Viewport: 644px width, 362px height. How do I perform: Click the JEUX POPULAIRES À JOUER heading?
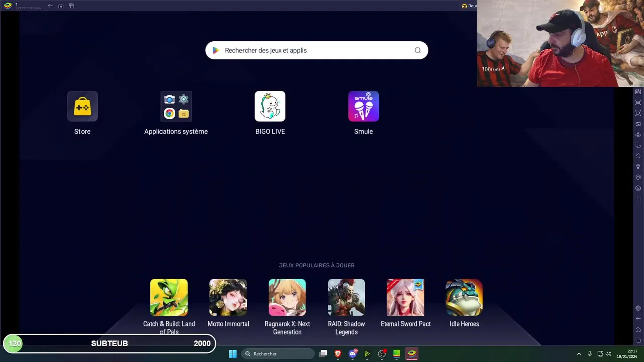click(317, 265)
